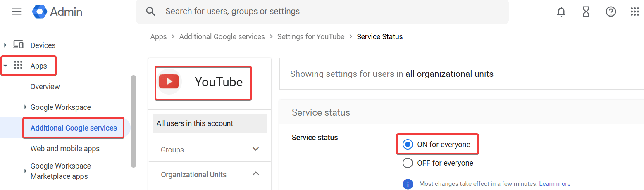Open the Google apps grid launcher

635,12
